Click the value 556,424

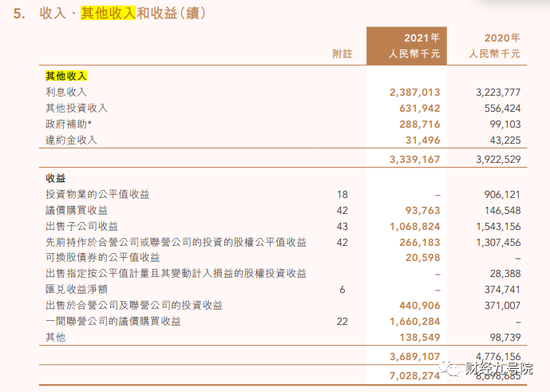click(x=502, y=108)
